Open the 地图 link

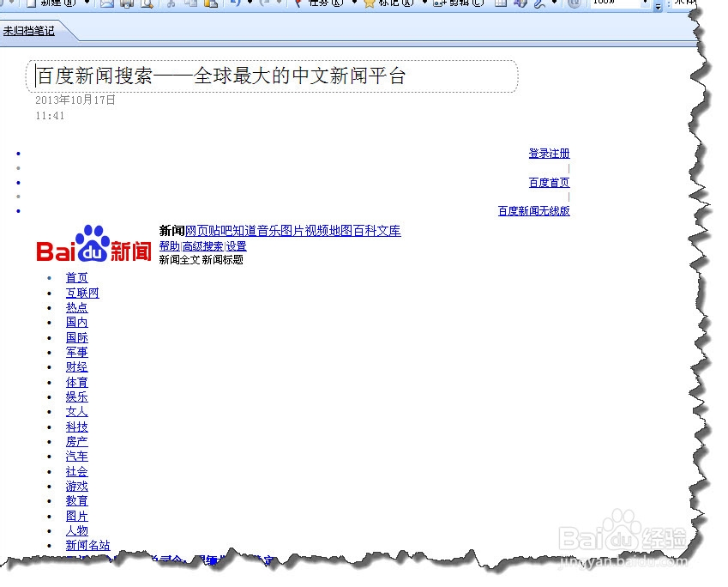coord(341,231)
